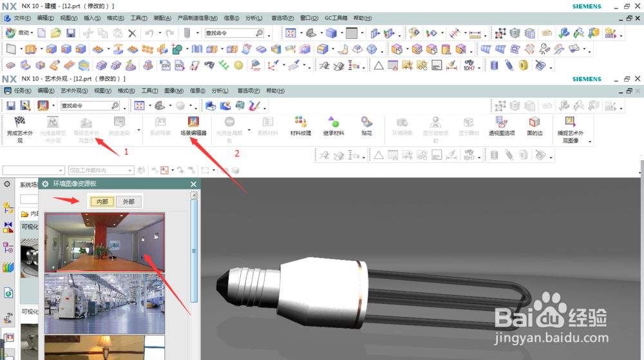The image size is (644, 360).
Task: Select 内部 interior toggle
Action: (102, 202)
